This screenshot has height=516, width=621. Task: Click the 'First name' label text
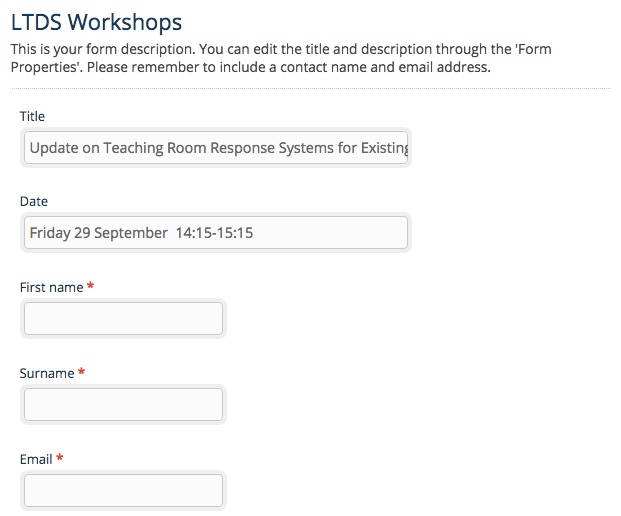pos(52,288)
